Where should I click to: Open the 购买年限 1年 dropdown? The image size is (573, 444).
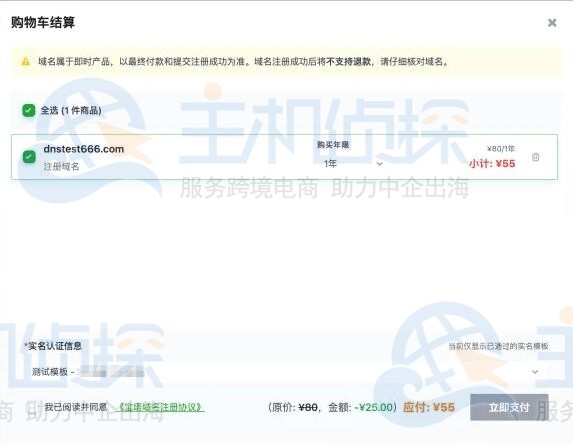pyautogui.click(x=353, y=164)
